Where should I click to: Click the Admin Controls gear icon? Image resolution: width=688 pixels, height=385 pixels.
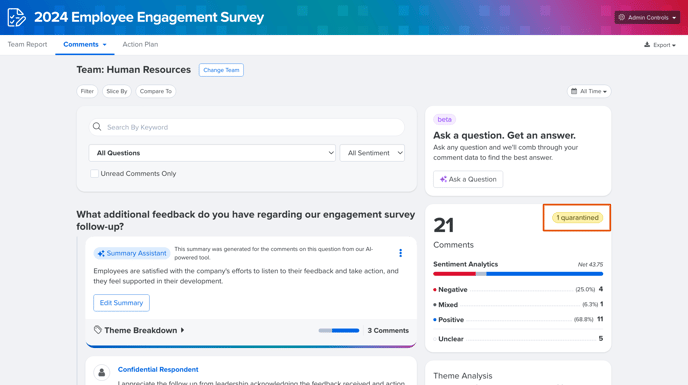[x=621, y=18]
